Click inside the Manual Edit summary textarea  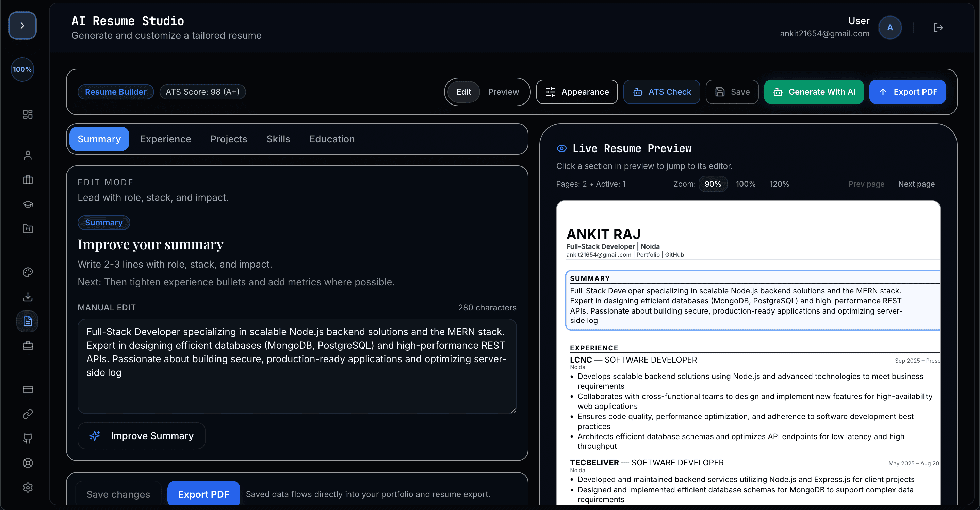coord(297,366)
